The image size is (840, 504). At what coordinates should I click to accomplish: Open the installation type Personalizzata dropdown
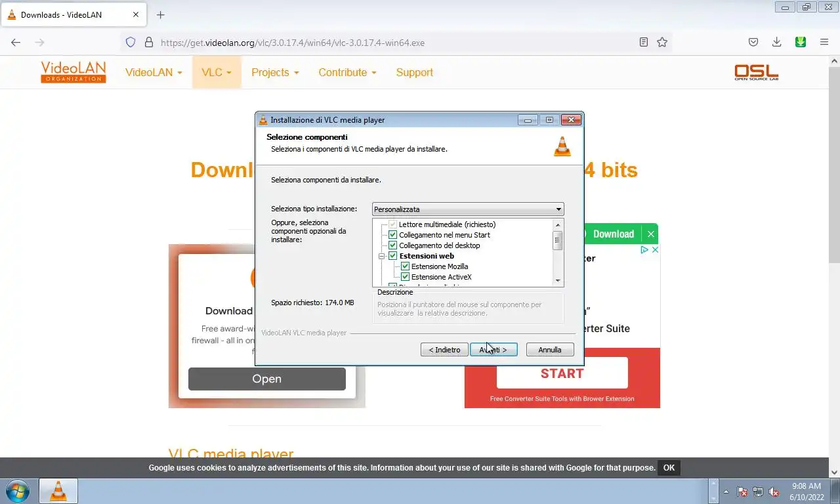click(x=468, y=209)
